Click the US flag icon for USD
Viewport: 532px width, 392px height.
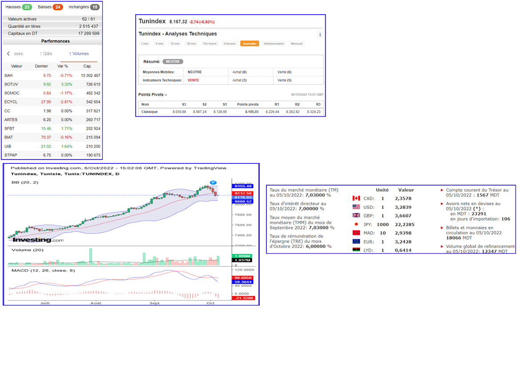click(356, 207)
